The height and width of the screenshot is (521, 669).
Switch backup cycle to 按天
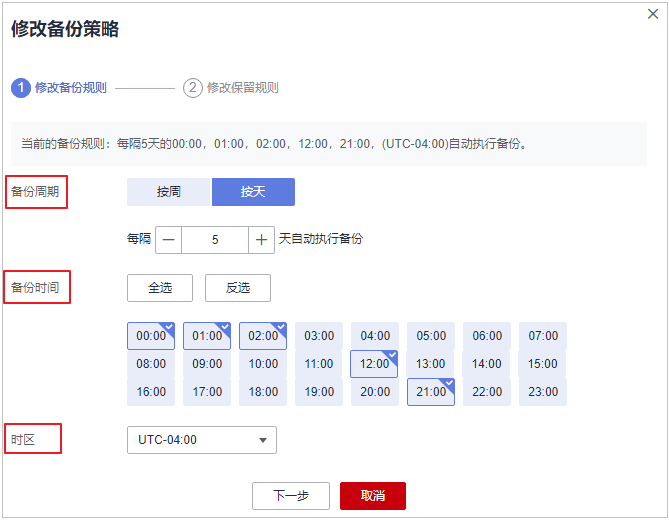pyautogui.click(x=253, y=192)
